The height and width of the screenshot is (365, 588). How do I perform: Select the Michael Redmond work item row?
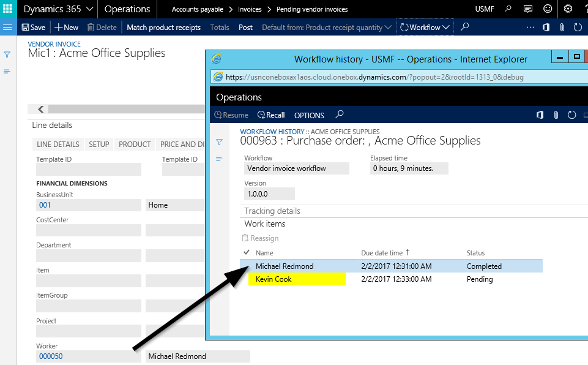click(x=285, y=266)
